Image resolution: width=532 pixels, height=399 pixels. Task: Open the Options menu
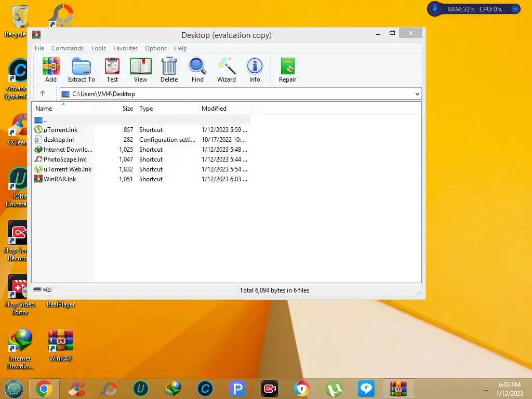pos(156,48)
